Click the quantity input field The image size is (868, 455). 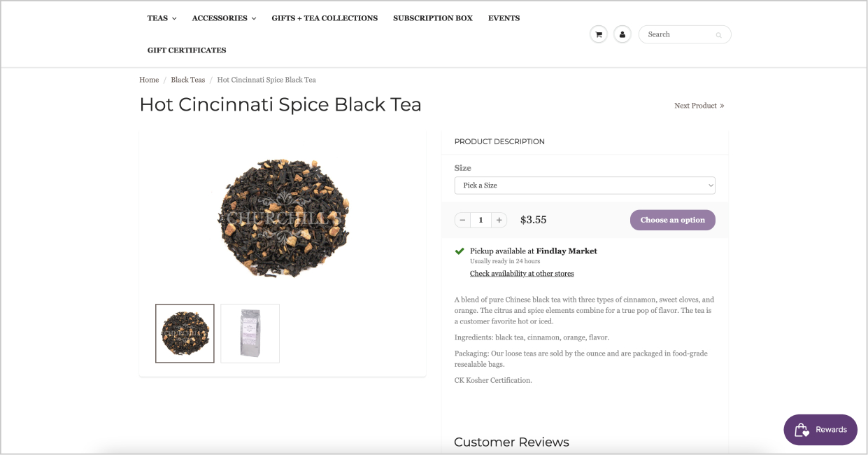point(481,220)
